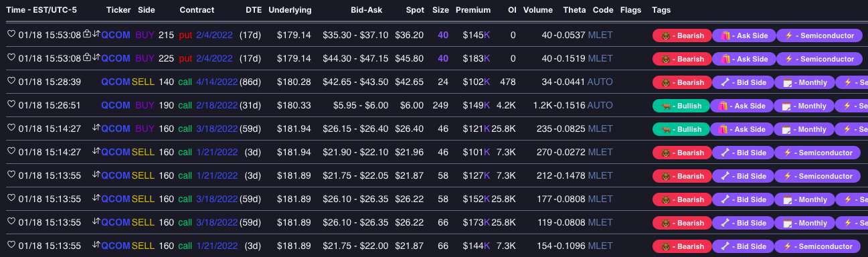Image resolution: width=868 pixels, height=257 pixels.
Task: Click swap arrows icon on 15:14:27 BUY row
Action: tap(96, 128)
